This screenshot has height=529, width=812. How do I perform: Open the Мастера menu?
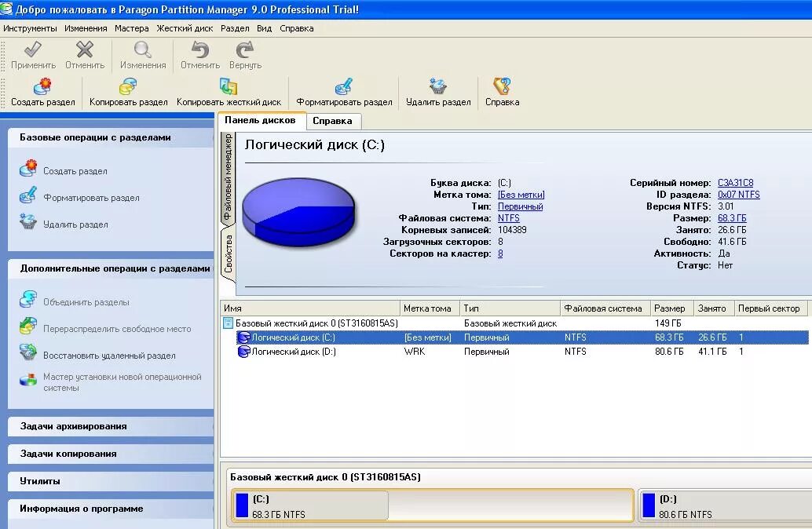[131, 28]
